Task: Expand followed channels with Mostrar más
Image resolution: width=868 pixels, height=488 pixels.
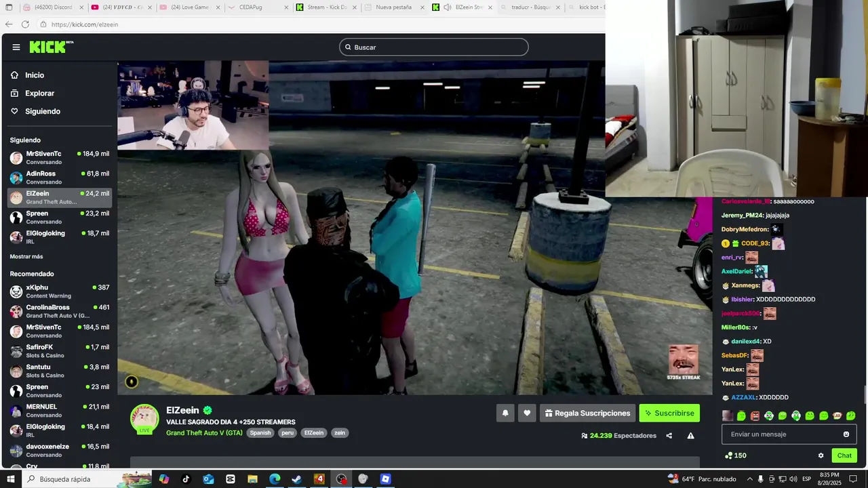Action: 26,256
